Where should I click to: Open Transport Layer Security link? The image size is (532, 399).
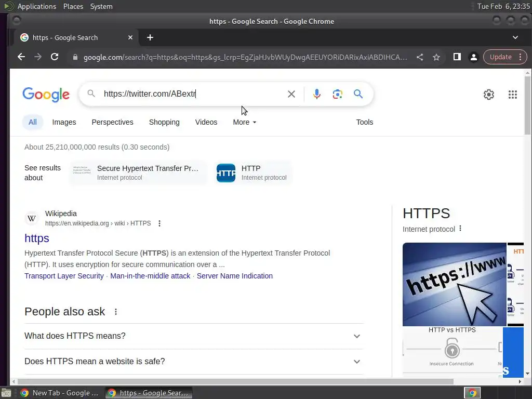point(64,276)
